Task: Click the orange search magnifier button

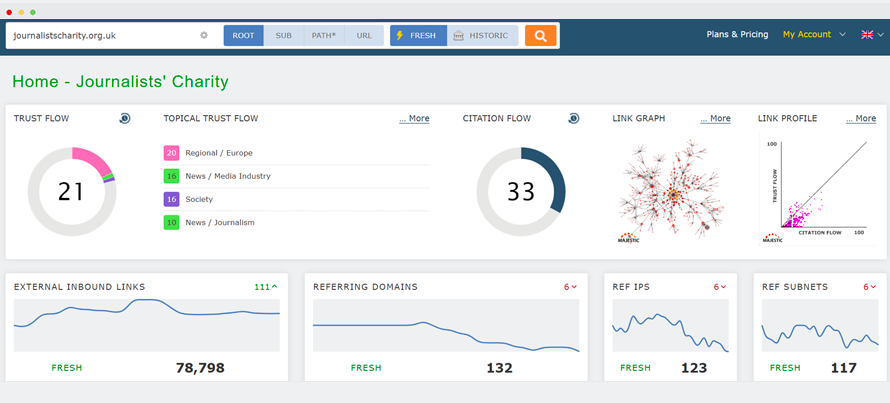Action: 540,35
